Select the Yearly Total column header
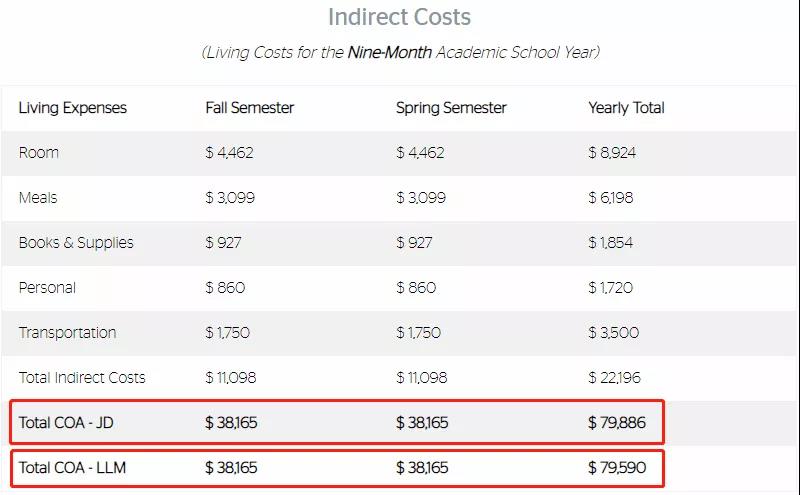800x495 pixels. pyautogui.click(x=626, y=108)
